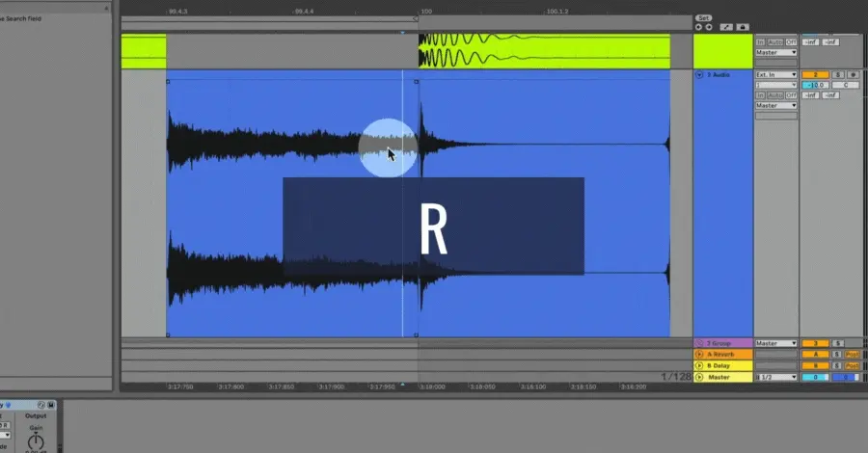Click 100.1.2 in the beat ruler
The width and height of the screenshot is (868, 453).
pyautogui.click(x=556, y=11)
